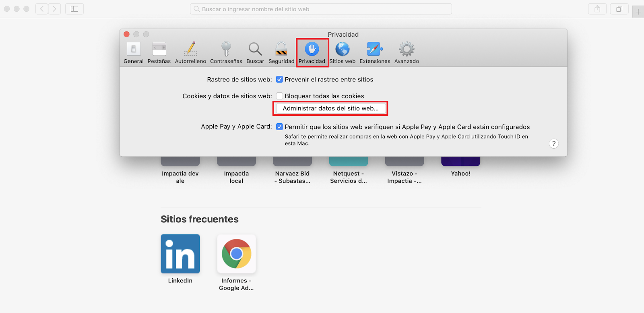Focus the Safari address search field
644x313 pixels.
[x=321, y=9]
